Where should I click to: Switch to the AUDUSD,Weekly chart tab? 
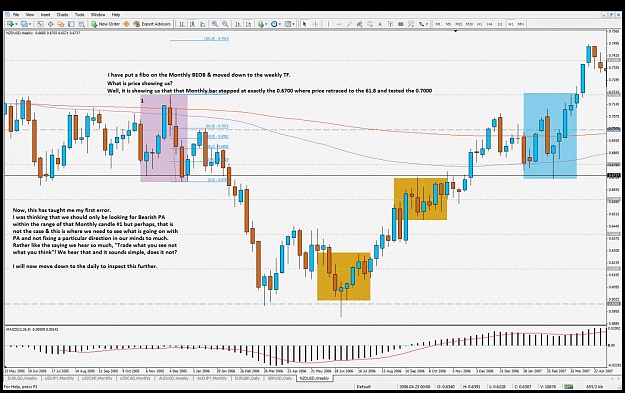point(173,378)
